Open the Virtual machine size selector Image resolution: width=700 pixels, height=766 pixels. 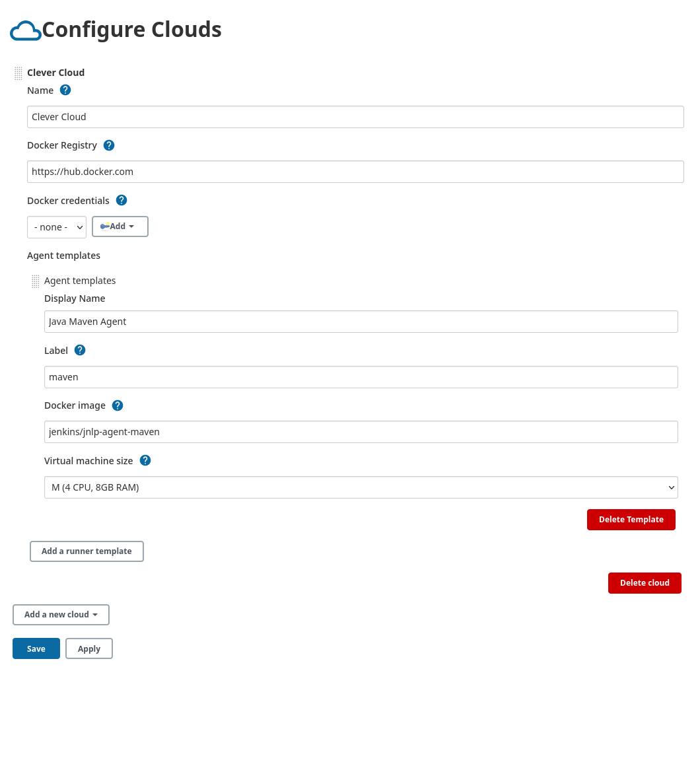pos(361,487)
